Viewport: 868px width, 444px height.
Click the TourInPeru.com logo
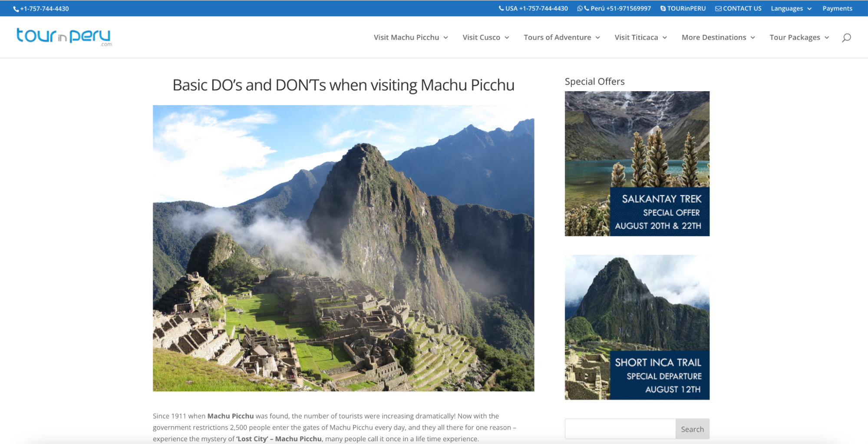(x=64, y=36)
